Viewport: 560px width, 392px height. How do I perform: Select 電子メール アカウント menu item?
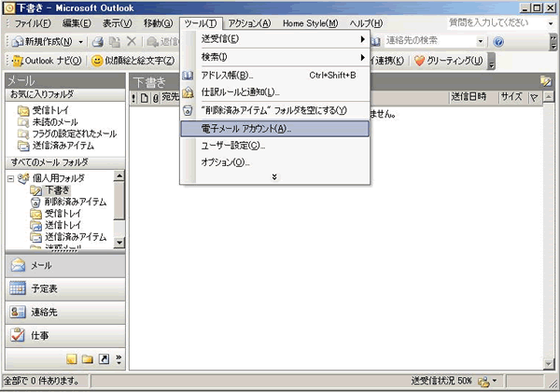pos(274,129)
